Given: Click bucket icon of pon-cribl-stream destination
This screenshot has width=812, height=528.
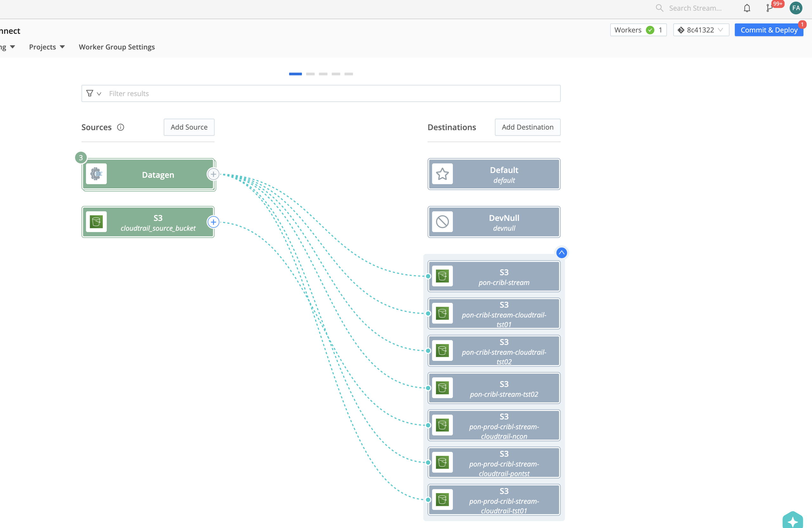Looking at the screenshot, I should pos(442,276).
